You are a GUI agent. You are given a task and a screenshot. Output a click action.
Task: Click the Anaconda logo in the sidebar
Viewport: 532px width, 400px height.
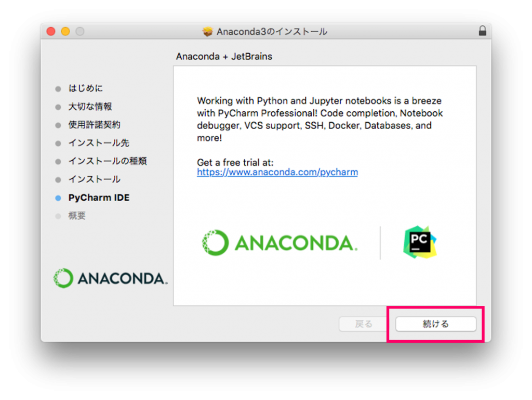pos(110,279)
